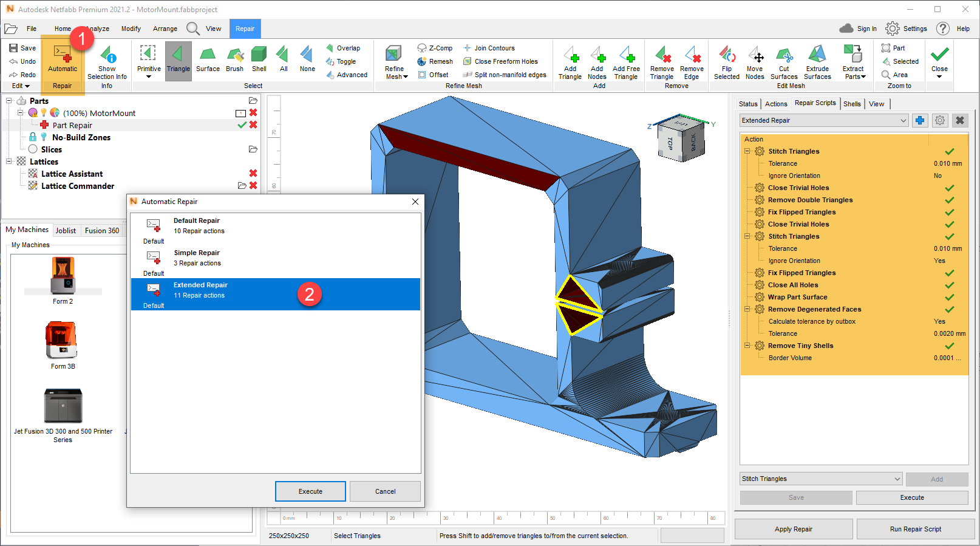Viewport: 980px width, 546px height.
Task: Click the Add Triangle tool
Action: pos(570,63)
